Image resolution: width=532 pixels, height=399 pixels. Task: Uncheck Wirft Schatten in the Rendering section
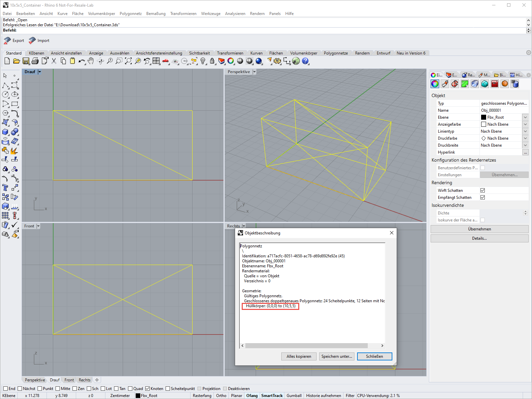(482, 190)
